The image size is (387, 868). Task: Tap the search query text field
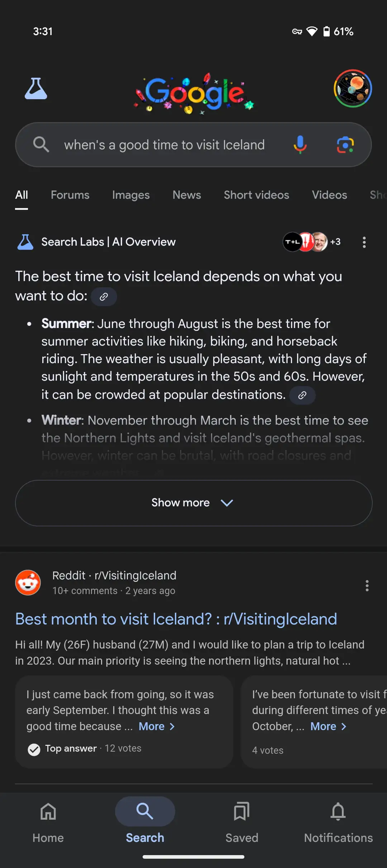(164, 145)
